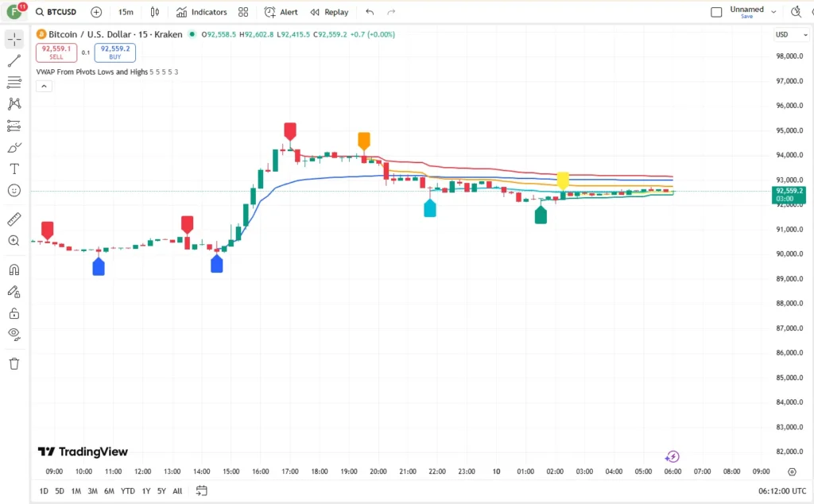Image resolution: width=814 pixels, height=504 pixels.
Task: Click the 92,559.2 BUY button
Action: coord(115,52)
